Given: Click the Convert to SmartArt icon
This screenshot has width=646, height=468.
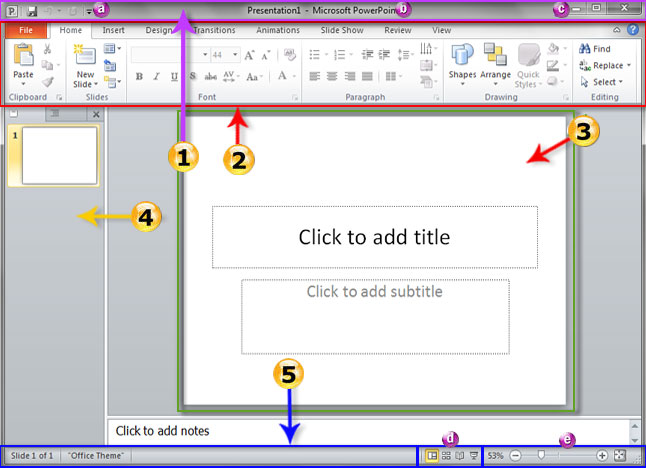Looking at the screenshot, I should 426,82.
